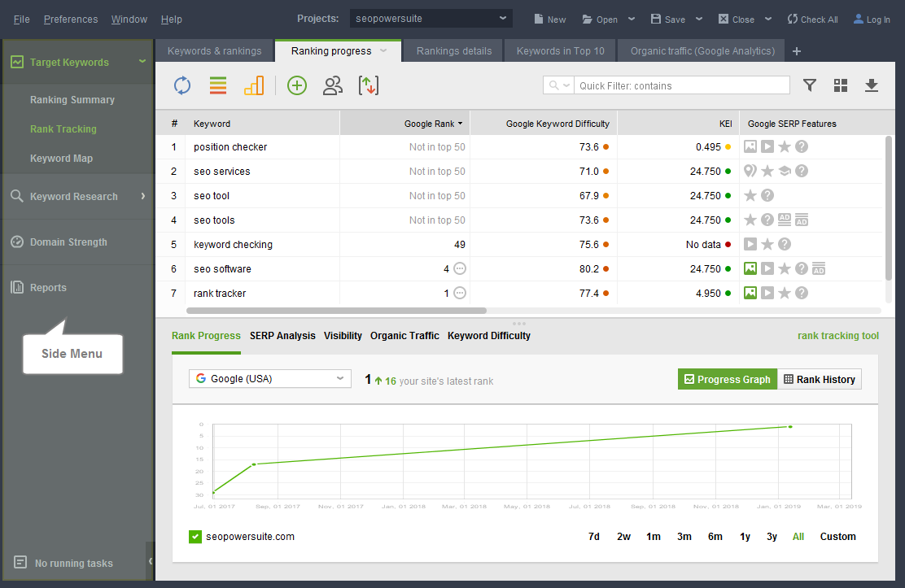Switch to Keywords & rankings tab
This screenshot has height=588, width=905.
214,50
